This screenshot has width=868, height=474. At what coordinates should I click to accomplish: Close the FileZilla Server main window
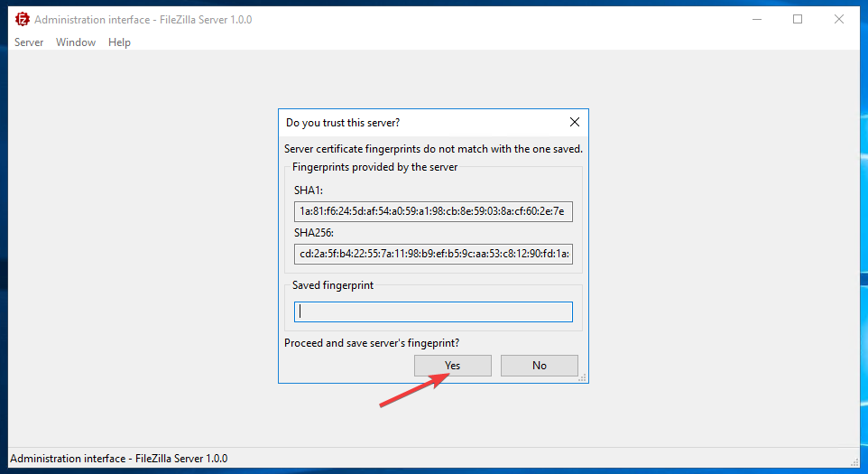pos(839,19)
